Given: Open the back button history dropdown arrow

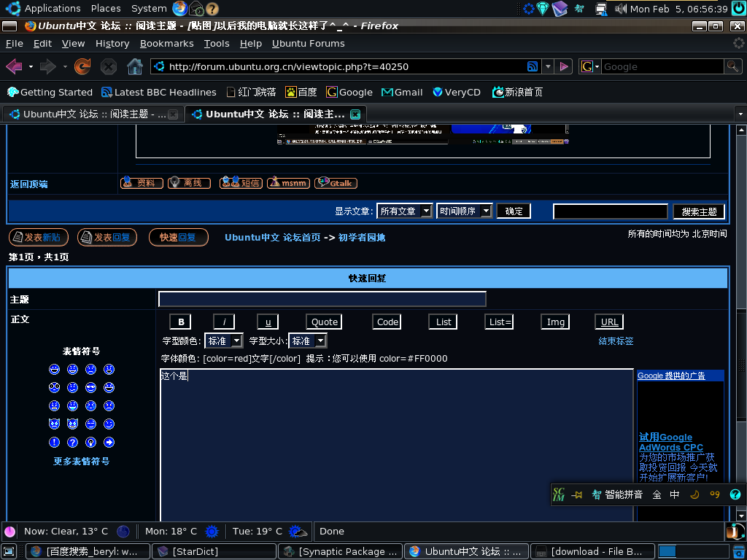Looking at the screenshot, I should [31, 66].
